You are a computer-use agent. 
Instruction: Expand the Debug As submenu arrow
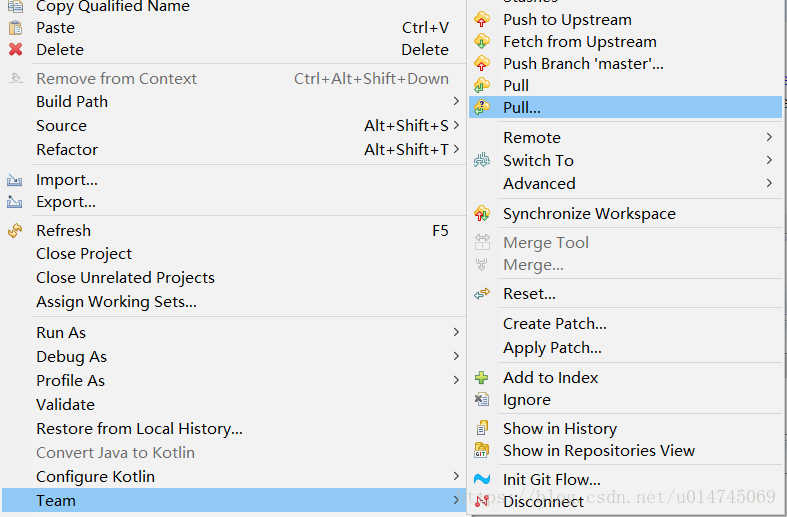(x=456, y=356)
